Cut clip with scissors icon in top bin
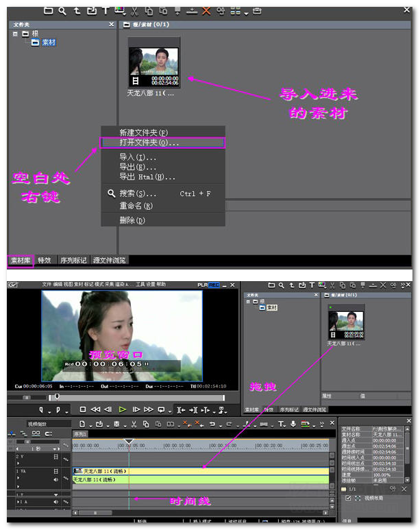 point(134,11)
